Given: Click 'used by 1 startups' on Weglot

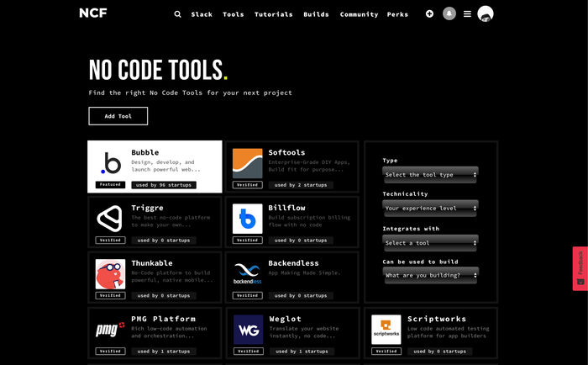Looking at the screenshot, I should 302,351.
